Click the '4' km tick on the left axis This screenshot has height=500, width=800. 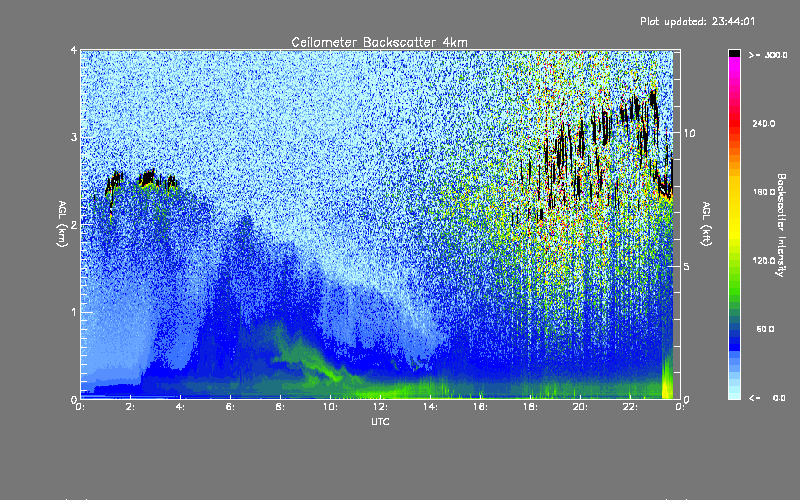click(x=74, y=50)
